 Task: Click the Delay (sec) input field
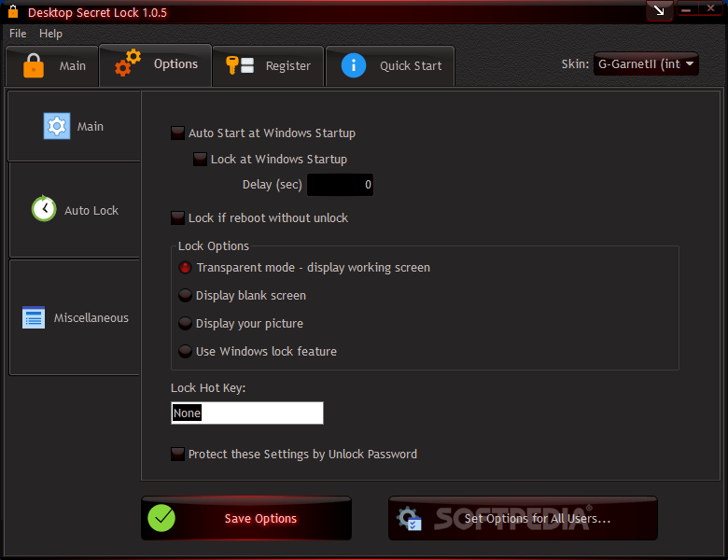[340, 185]
